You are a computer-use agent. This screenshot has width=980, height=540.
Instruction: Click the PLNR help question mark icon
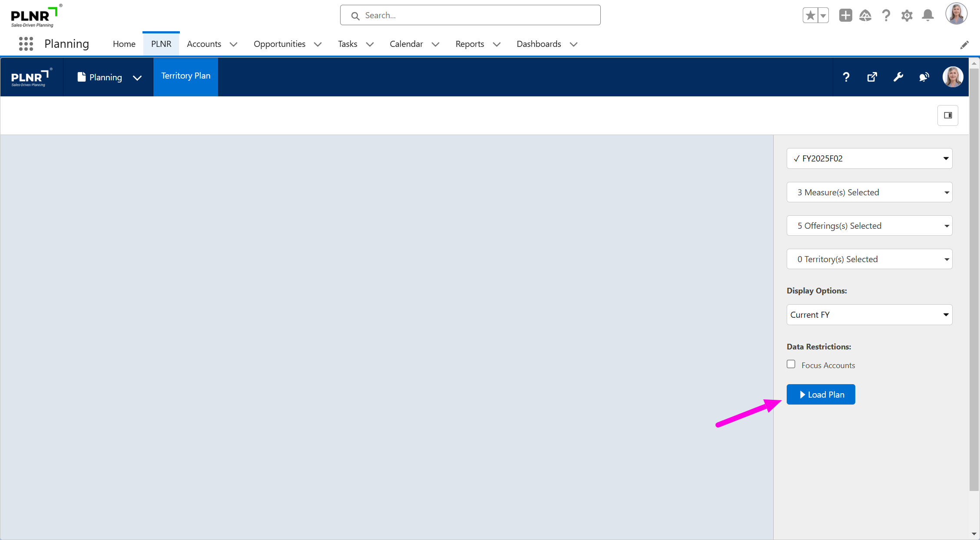pos(846,77)
